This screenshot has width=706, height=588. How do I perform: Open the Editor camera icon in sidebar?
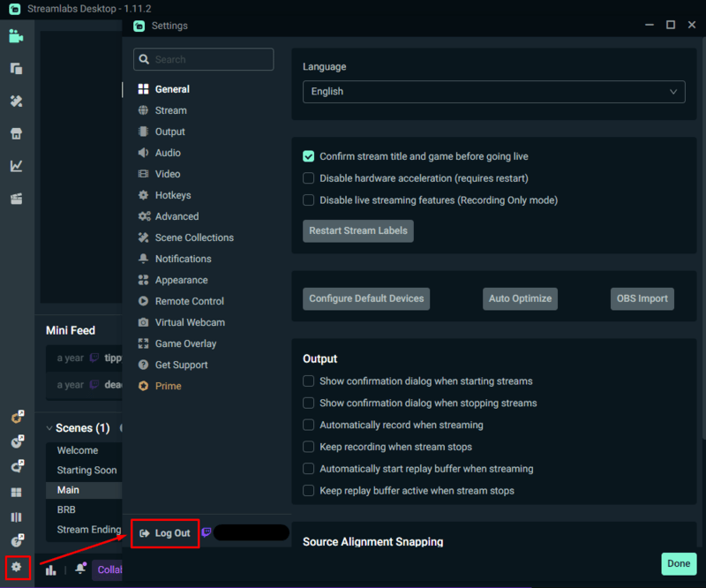tap(16, 36)
